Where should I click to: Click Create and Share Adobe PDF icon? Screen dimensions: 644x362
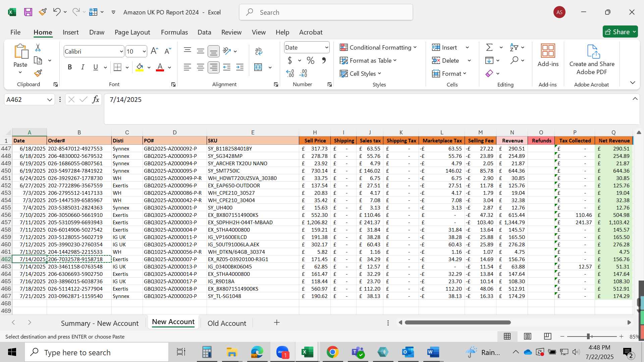[593, 51]
